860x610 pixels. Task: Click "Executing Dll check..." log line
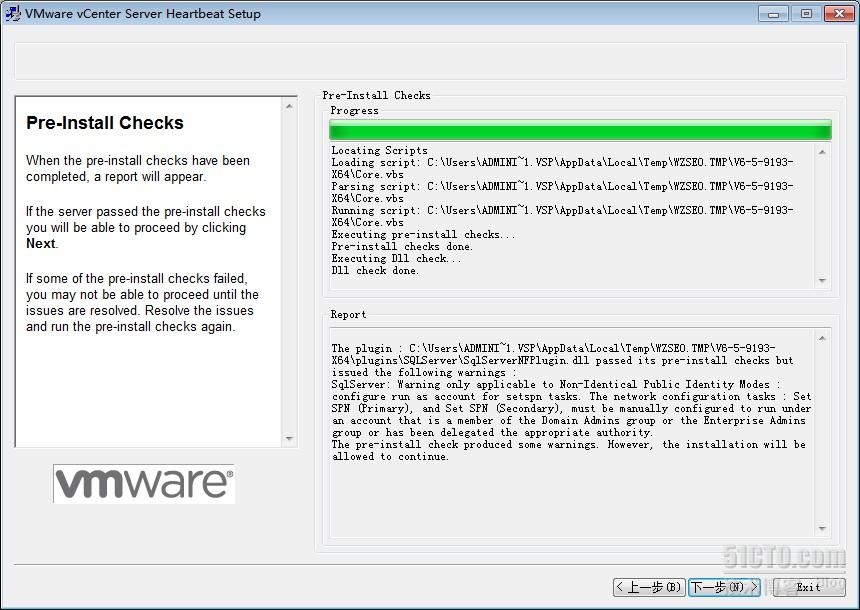pos(396,259)
